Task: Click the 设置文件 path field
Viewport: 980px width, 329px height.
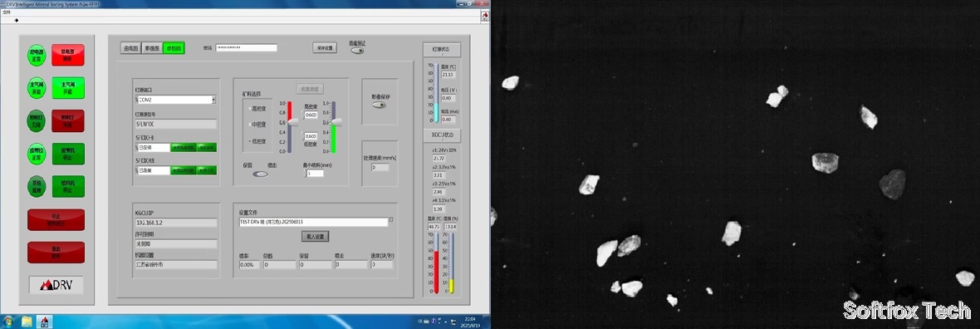Action: 313,222
